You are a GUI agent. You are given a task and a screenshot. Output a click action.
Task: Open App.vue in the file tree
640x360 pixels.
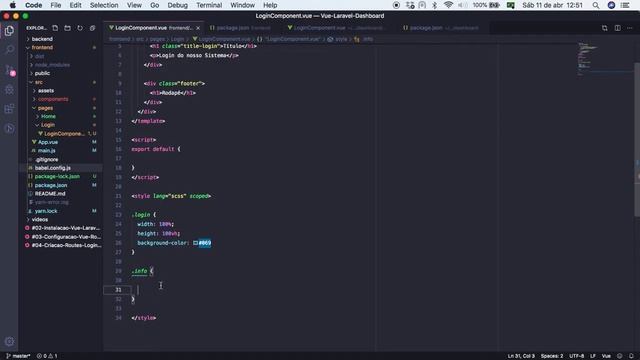coord(48,142)
